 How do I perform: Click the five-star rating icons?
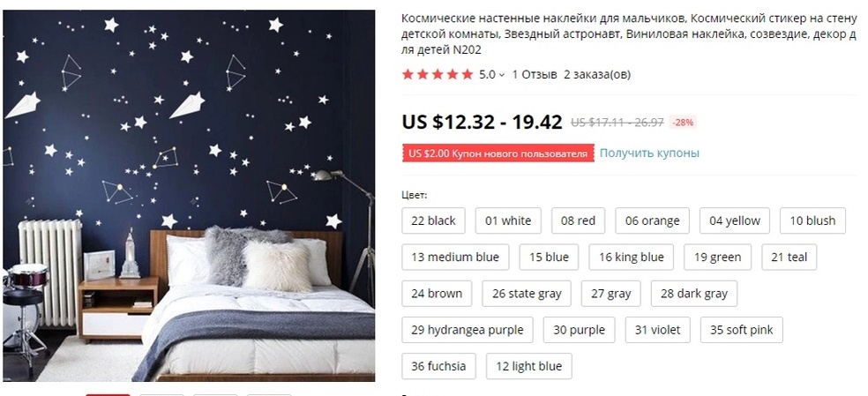[x=438, y=74]
